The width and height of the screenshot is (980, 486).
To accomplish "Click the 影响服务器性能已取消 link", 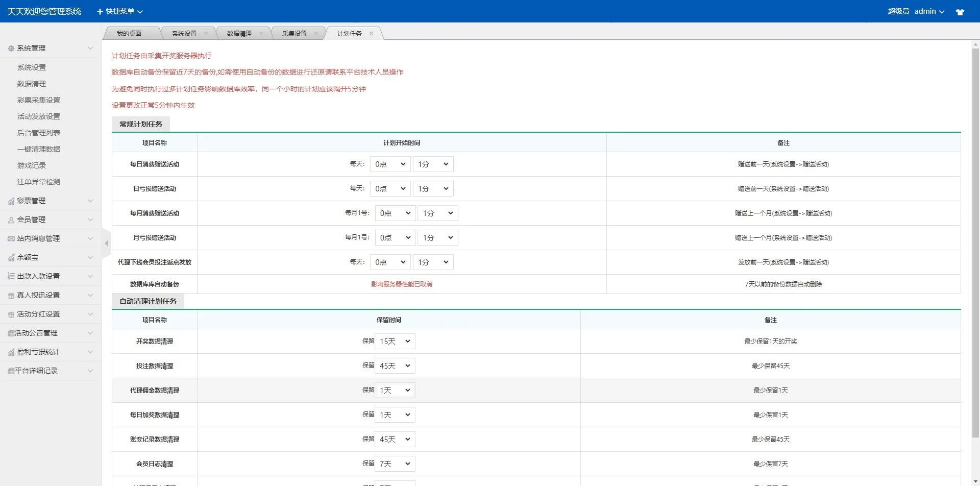I will [401, 284].
